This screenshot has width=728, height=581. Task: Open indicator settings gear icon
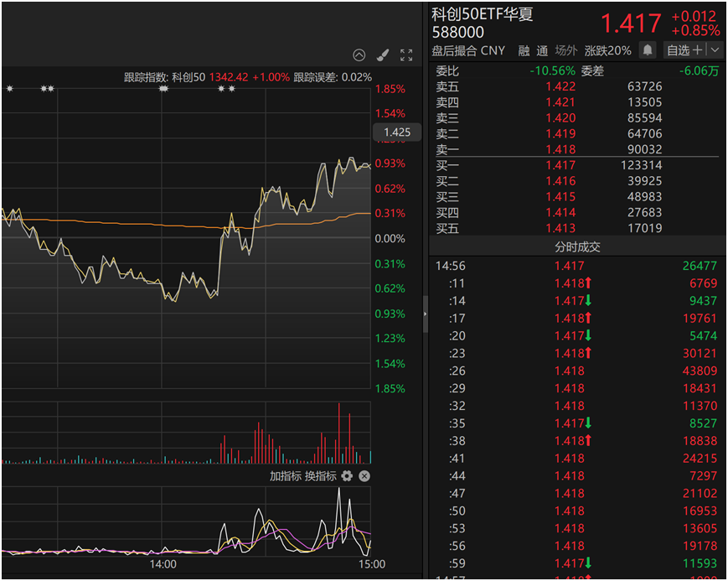(347, 476)
